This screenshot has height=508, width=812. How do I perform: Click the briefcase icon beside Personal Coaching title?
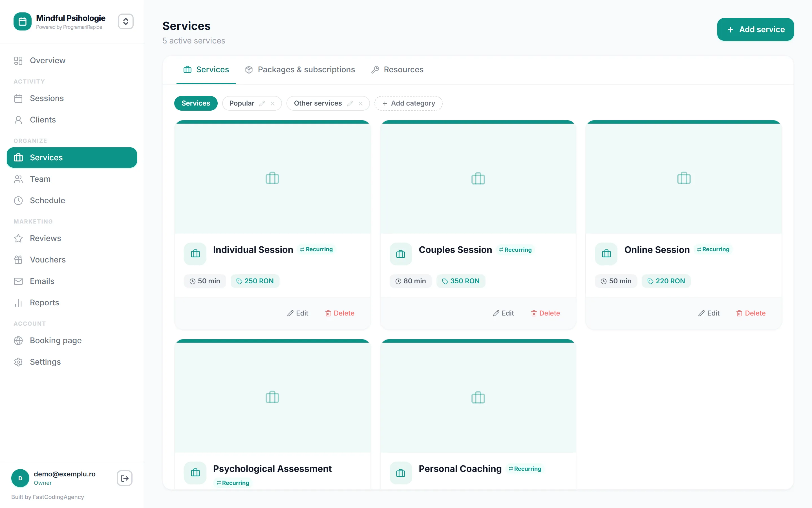(401, 473)
